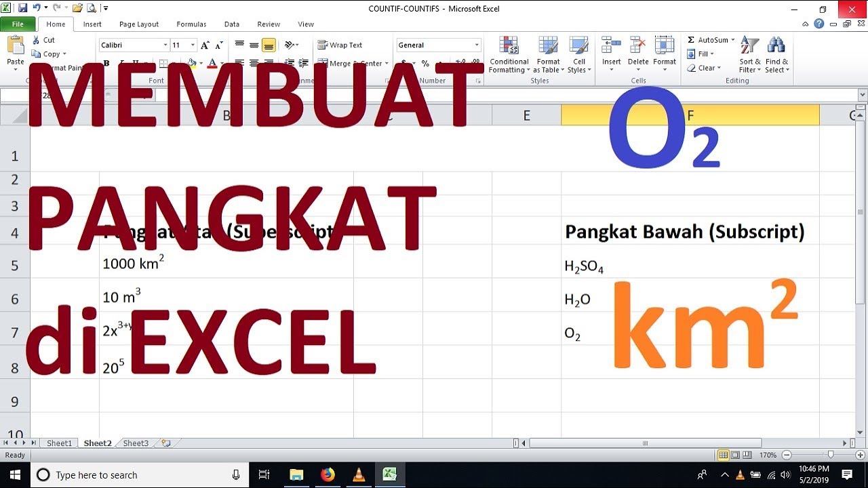
Task: Click AutoSum
Action: 711,40
